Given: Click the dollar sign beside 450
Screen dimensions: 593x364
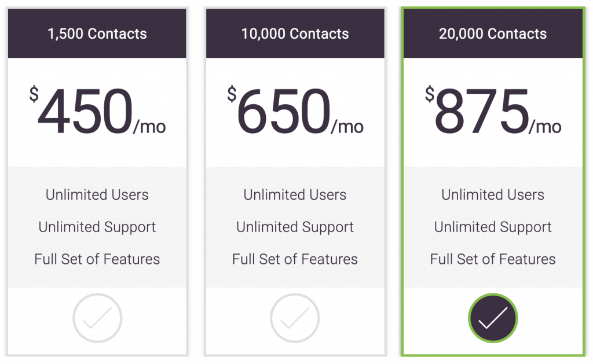Looking at the screenshot, I should [34, 94].
